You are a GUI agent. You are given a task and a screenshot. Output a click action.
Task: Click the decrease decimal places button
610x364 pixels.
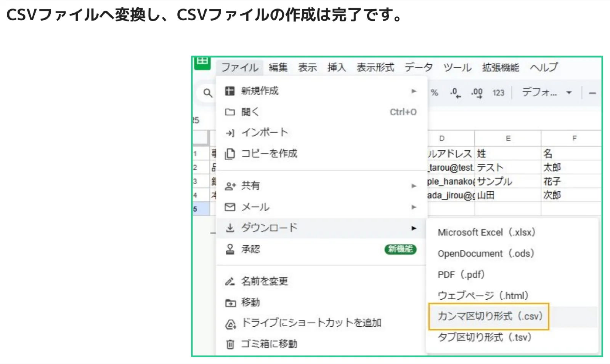455,93
